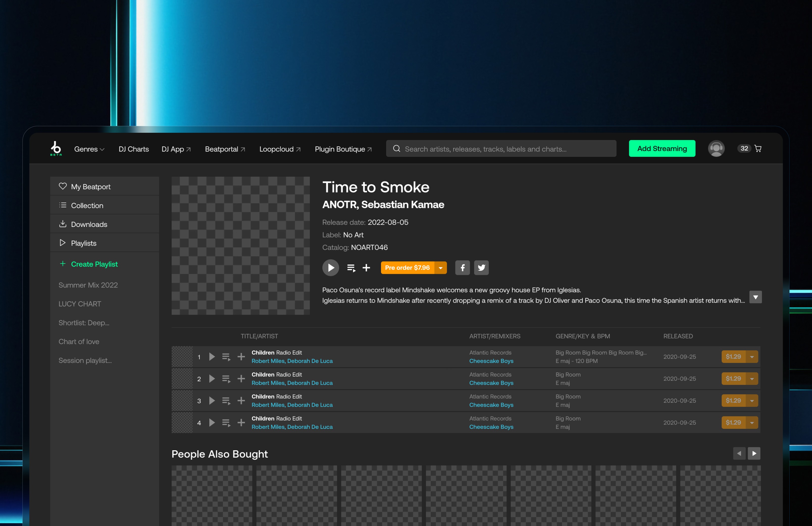The image size is (812, 526).
Task: Open Loopcloud external link
Action: pos(280,149)
